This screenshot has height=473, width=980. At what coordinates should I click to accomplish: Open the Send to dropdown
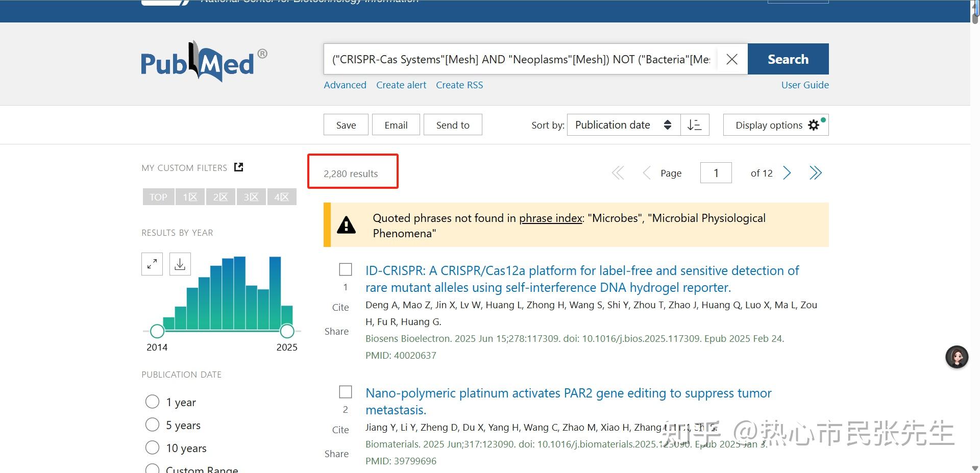click(453, 125)
